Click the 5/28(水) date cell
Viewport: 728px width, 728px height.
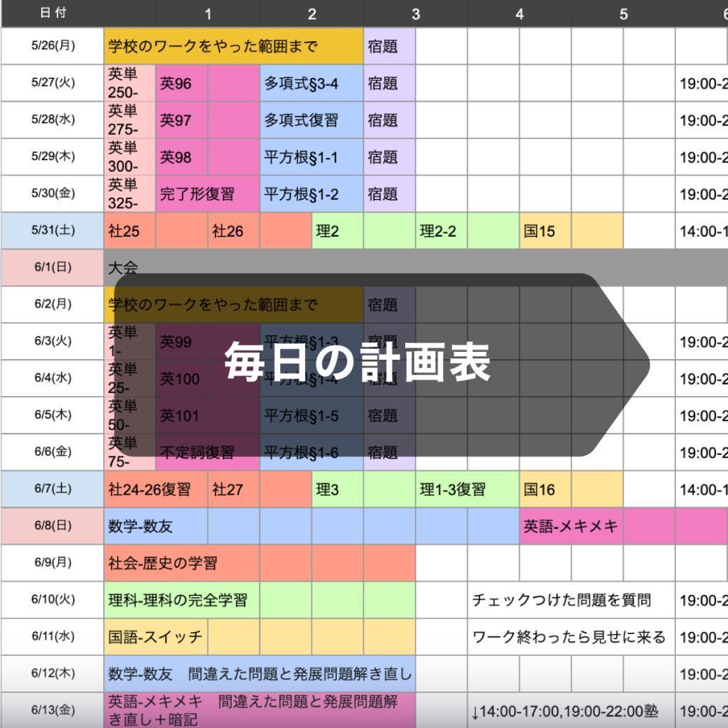coord(53,119)
